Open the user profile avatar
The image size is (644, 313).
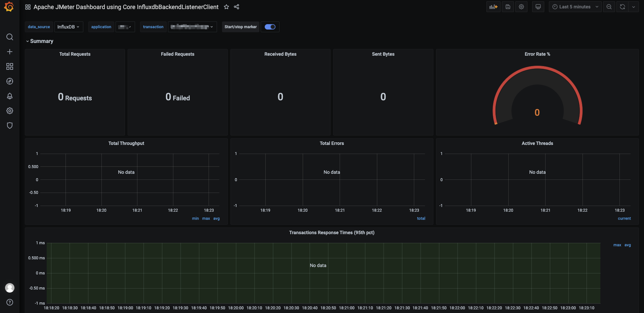tap(10, 288)
